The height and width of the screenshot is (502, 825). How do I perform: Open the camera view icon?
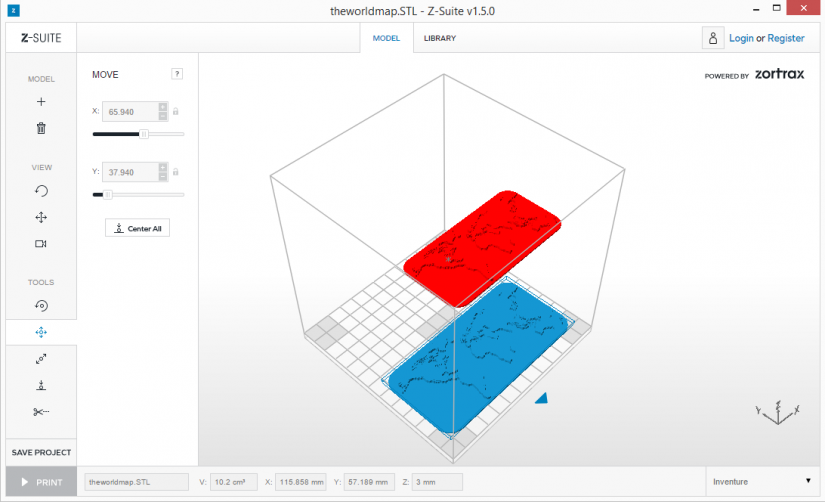click(x=41, y=244)
